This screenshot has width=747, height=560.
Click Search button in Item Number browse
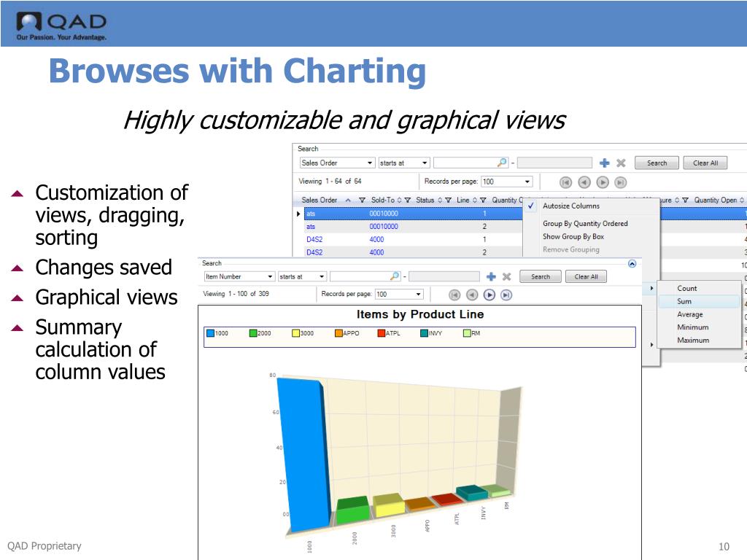pos(541,276)
